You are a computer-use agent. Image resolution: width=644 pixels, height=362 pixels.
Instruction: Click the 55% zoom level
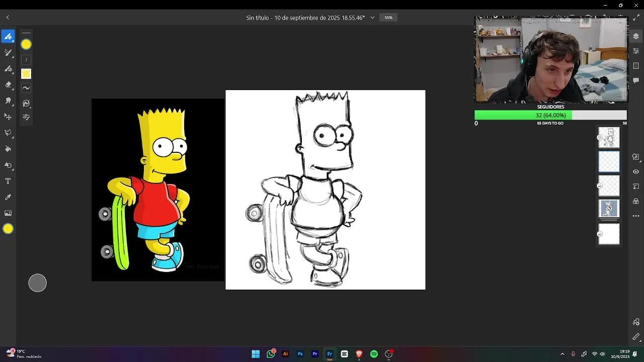pos(388,18)
